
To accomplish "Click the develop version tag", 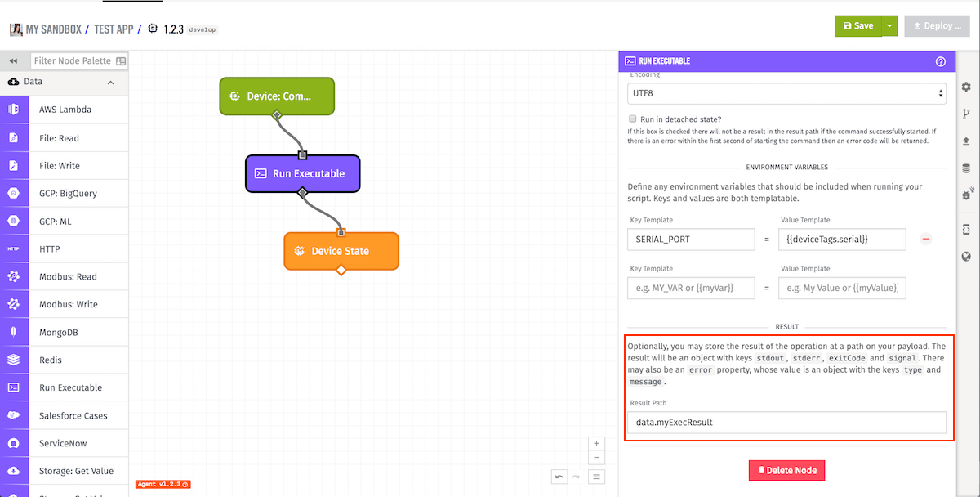I will click(x=202, y=29).
